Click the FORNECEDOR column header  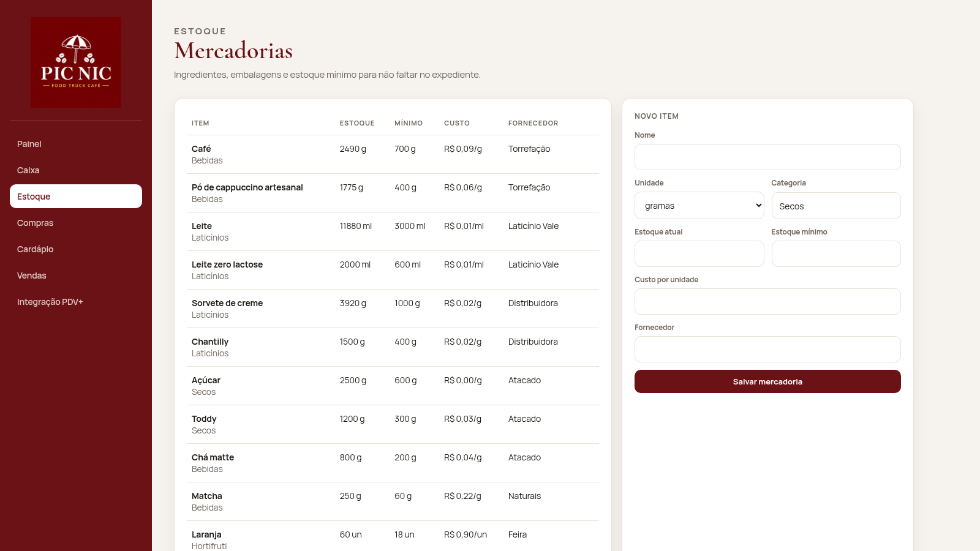533,123
